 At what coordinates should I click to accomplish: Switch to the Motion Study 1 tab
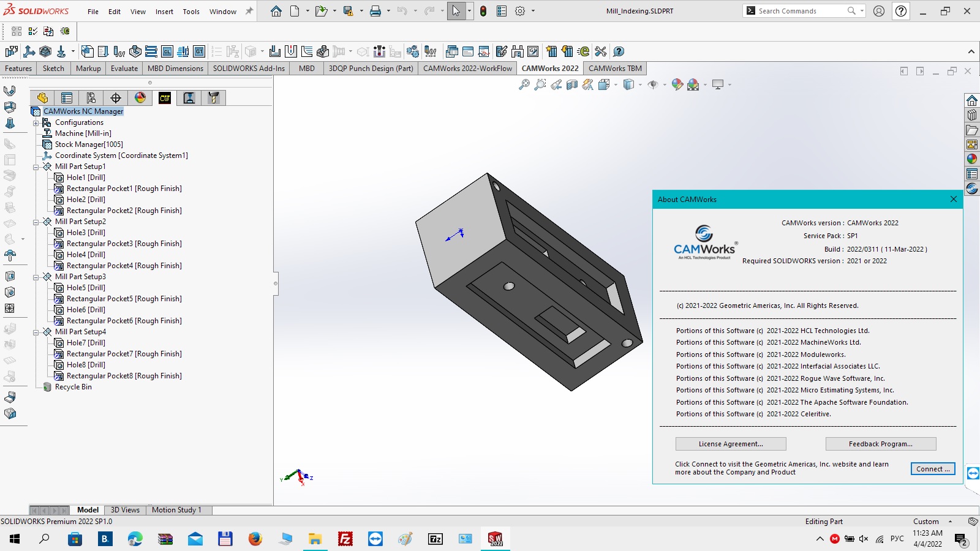pos(176,510)
